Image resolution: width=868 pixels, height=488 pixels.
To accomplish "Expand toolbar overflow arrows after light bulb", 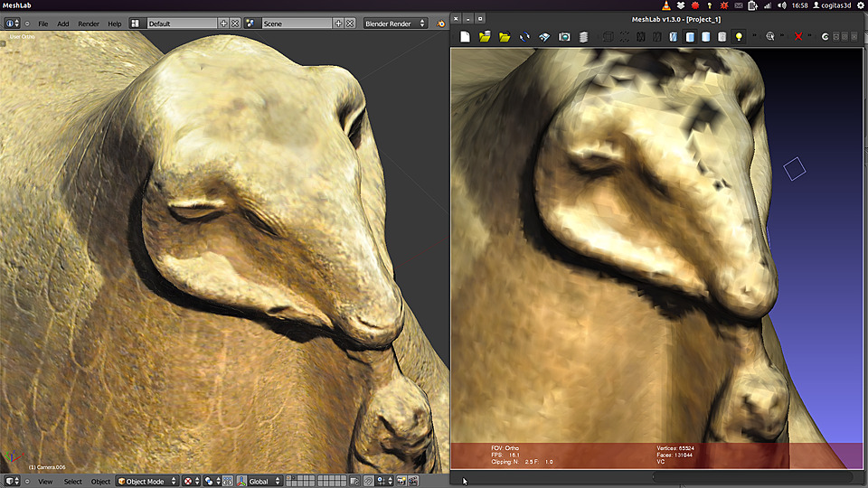I will (x=754, y=35).
